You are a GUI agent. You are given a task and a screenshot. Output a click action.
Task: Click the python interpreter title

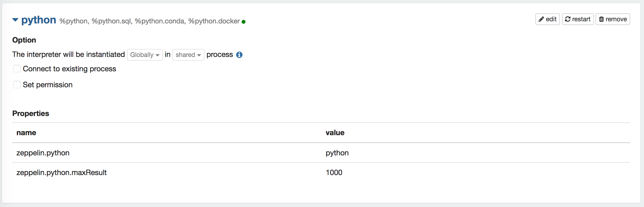(39, 20)
